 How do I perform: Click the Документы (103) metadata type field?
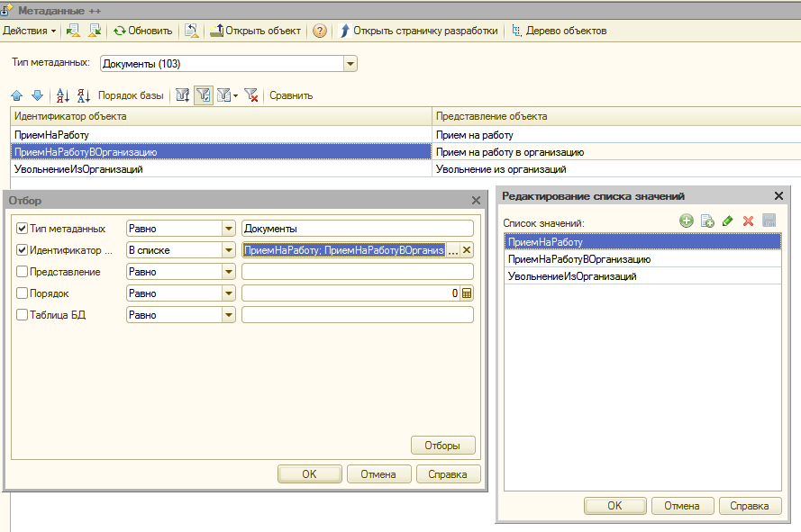pyautogui.click(x=223, y=64)
